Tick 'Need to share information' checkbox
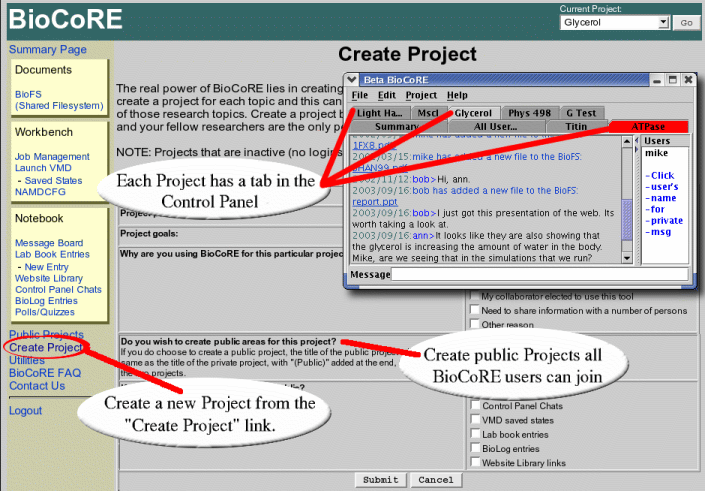This screenshot has width=705, height=491. click(474, 310)
